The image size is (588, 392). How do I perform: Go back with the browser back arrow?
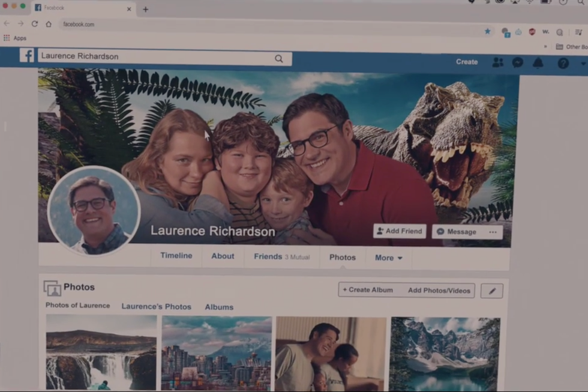point(7,23)
